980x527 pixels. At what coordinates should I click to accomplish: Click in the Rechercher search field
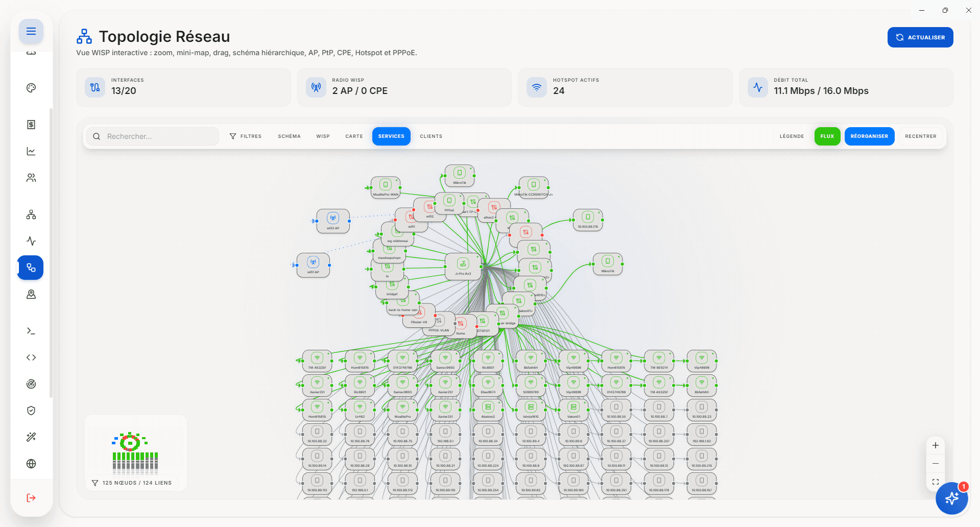pos(153,136)
